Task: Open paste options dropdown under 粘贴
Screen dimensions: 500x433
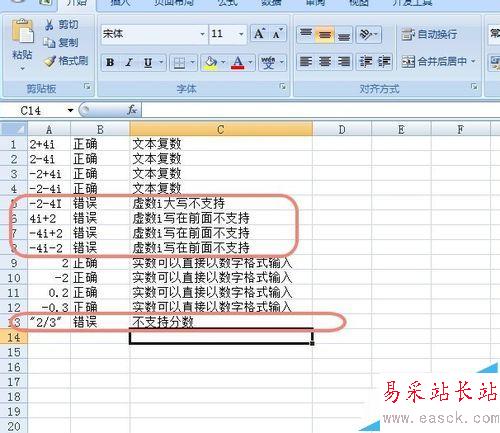Action: [x=22, y=68]
